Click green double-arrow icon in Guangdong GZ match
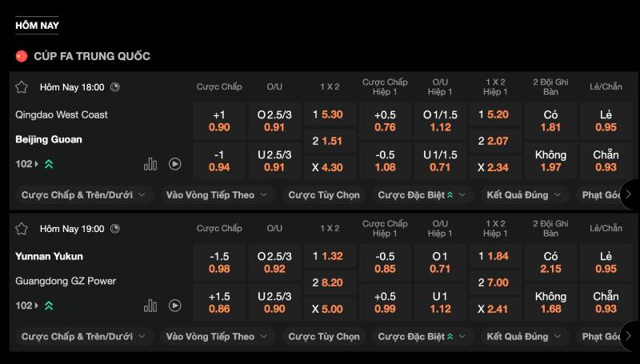 click(49, 306)
